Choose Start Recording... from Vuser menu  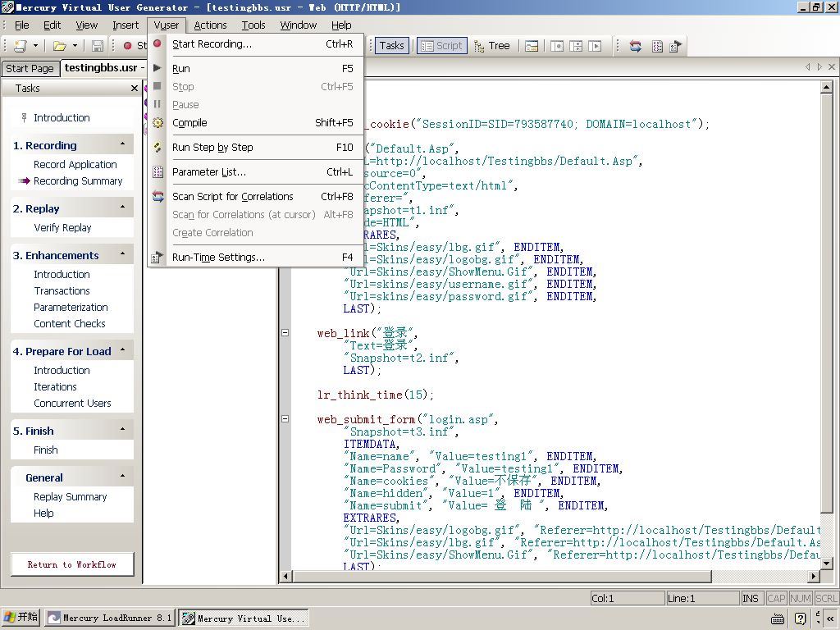pyautogui.click(x=256, y=44)
